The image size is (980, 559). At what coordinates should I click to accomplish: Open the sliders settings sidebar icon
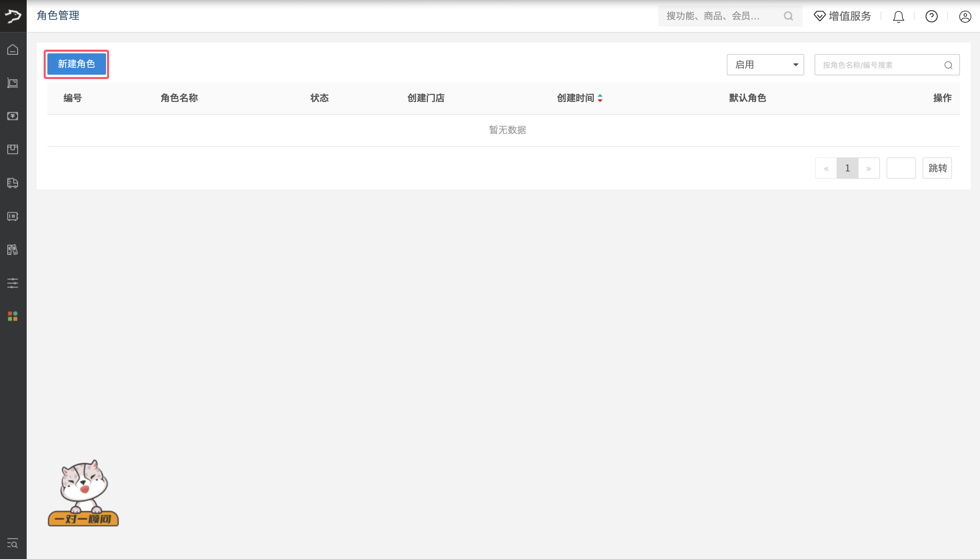coord(13,283)
